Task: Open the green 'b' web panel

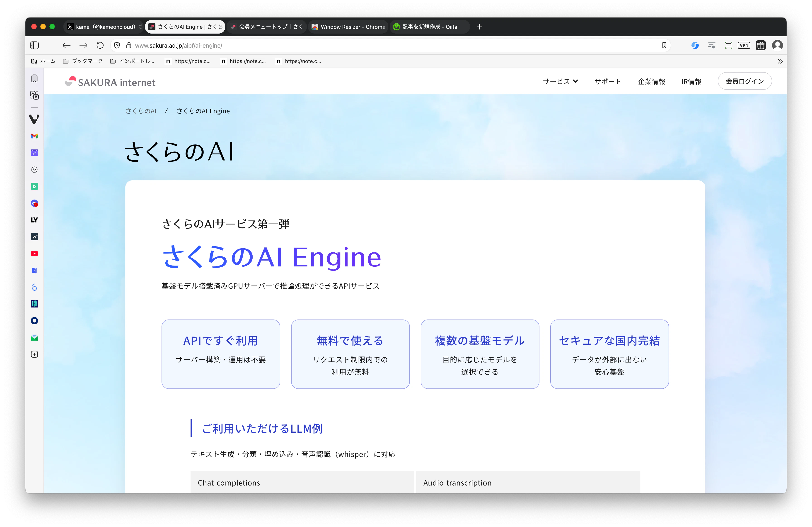Action: click(x=34, y=186)
